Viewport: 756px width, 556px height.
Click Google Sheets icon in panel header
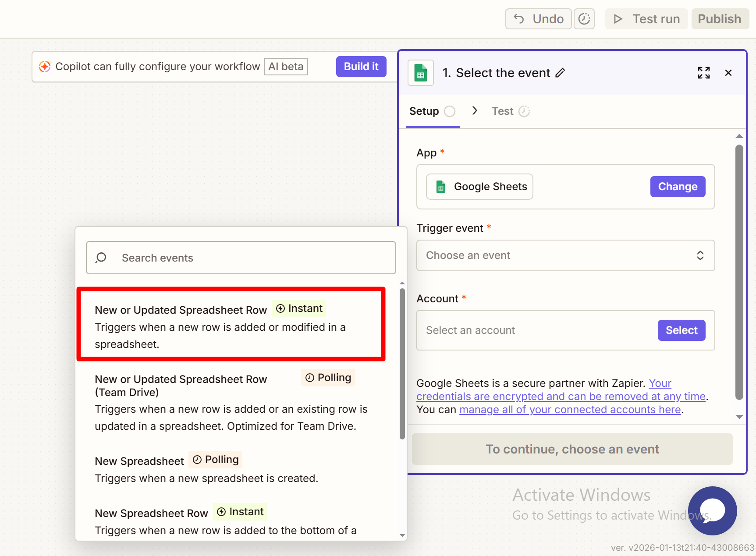[x=421, y=73]
